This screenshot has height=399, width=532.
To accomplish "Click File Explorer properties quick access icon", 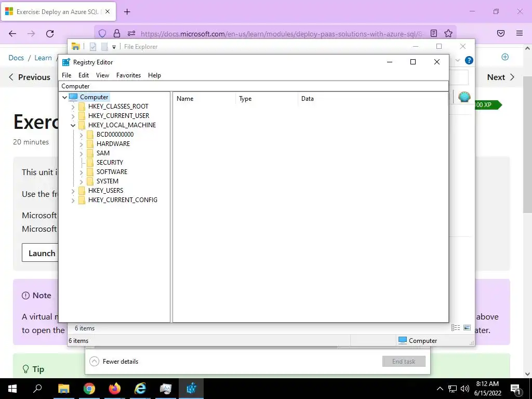I will point(93,47).
